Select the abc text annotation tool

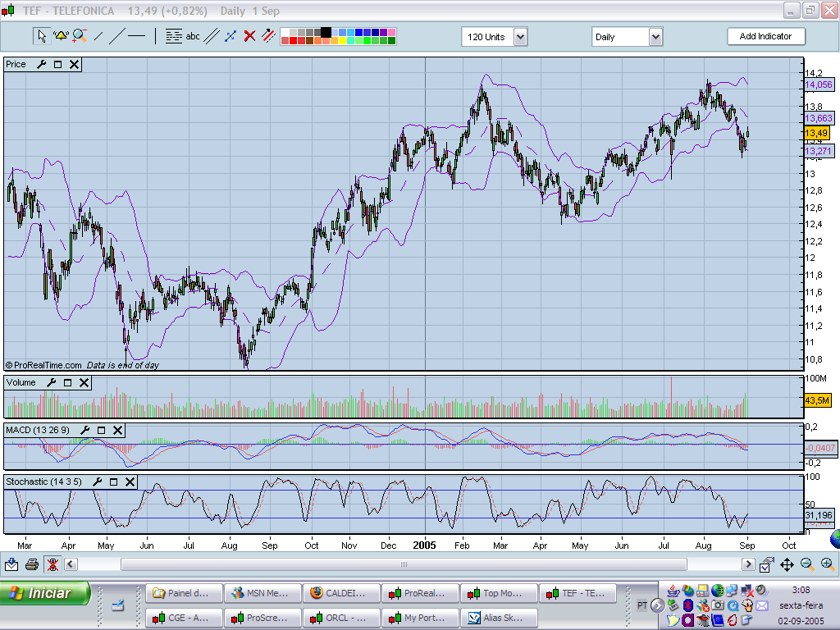coord(193,36)
